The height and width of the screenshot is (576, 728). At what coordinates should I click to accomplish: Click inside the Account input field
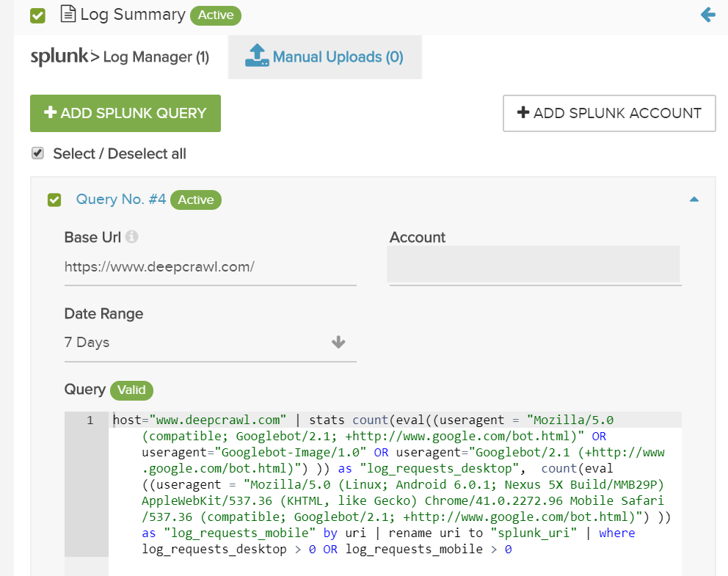tap(534, 261)
